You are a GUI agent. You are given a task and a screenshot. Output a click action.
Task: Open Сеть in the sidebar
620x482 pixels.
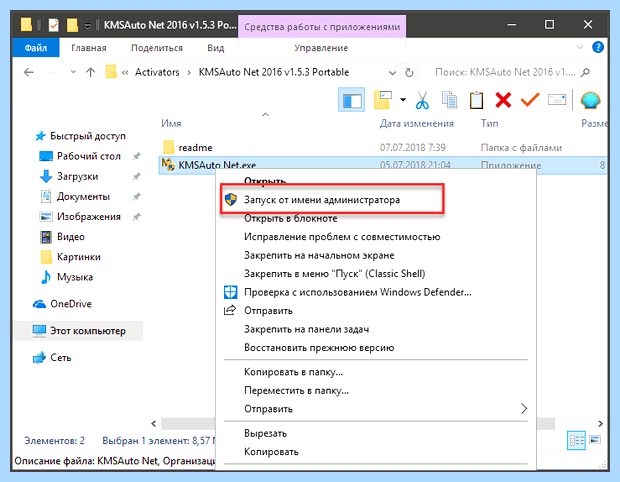pyautogui.click(x=60, y=357)
